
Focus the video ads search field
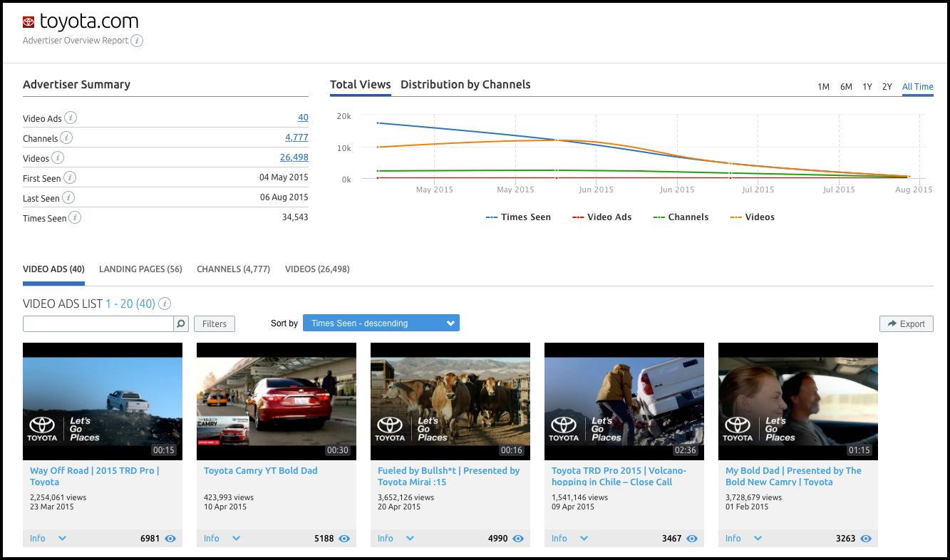[98, 324]
